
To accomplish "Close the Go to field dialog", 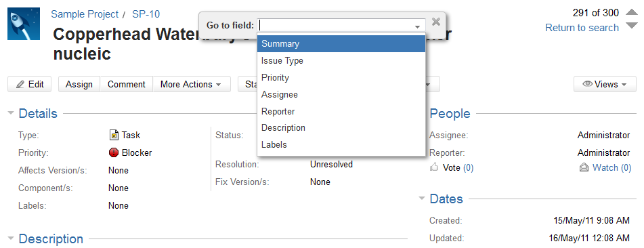I will pos(436,22).
